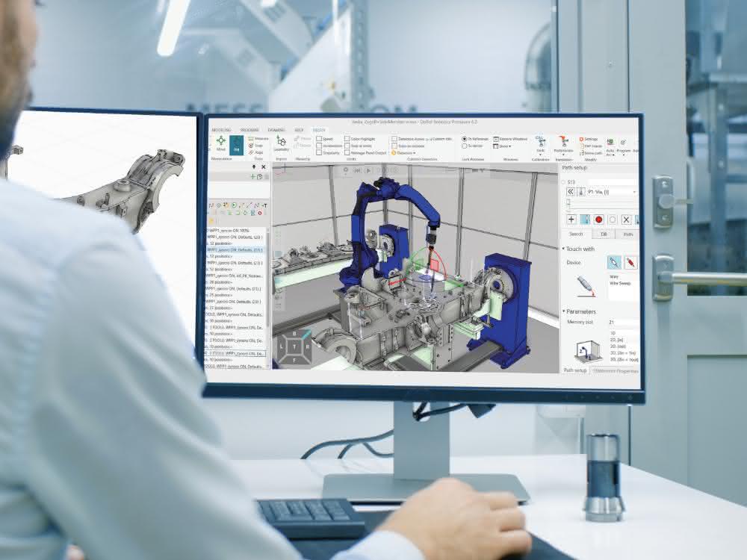The width and height of the screenshot is (747, 560).
Task: Switch to the Search tab in Path setup
Action: coord(576,234)
